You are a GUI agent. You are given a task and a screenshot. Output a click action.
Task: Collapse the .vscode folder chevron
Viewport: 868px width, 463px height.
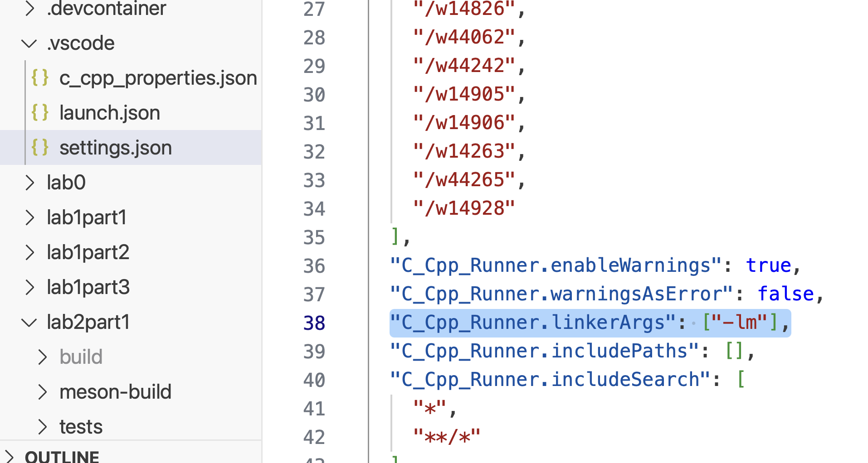[x=29, y=43]
